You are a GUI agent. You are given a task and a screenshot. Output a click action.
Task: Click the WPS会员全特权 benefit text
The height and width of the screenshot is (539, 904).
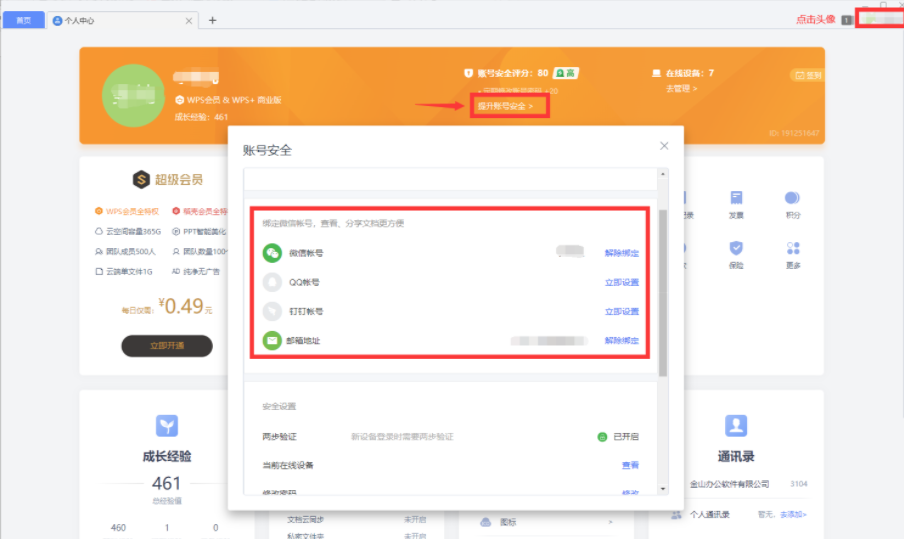(132, 212)
